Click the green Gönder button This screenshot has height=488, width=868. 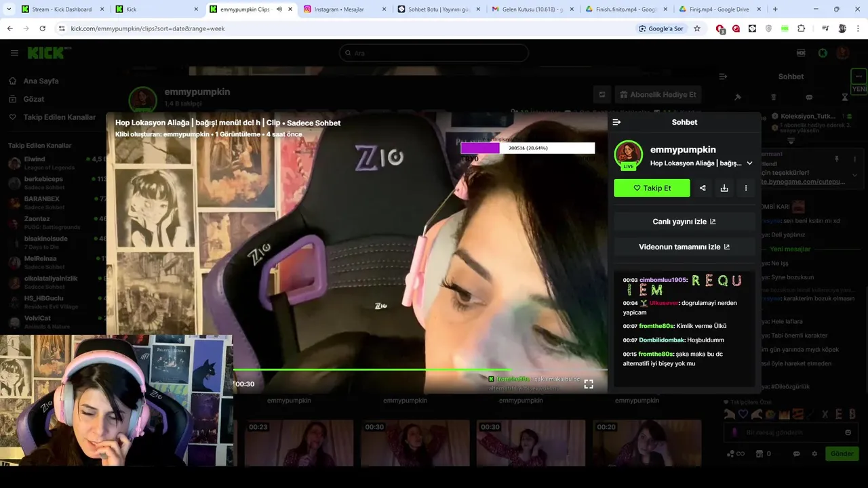click(842, 454)
